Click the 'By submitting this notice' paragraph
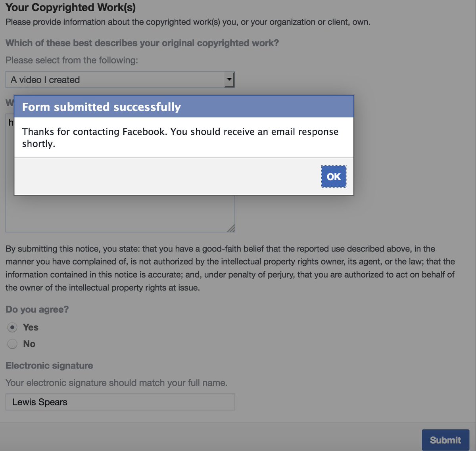Screen dimensions: 476x451 pyautogui.click(x=230, y=268)
